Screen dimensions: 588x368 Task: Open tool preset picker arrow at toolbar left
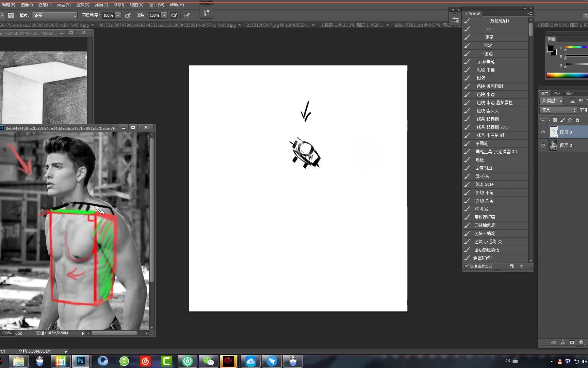pos(2,15)
